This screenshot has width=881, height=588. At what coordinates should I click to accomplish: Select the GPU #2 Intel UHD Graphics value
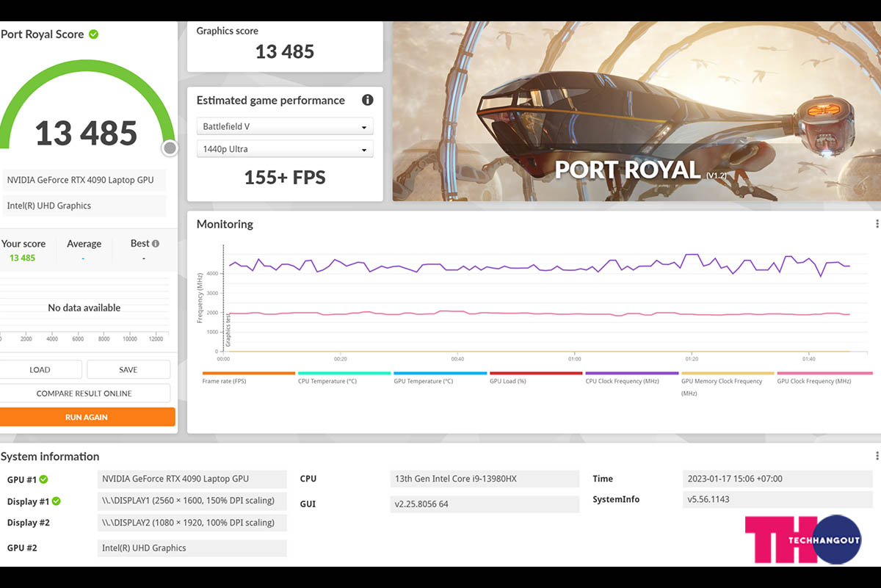[x=192, y=548]
